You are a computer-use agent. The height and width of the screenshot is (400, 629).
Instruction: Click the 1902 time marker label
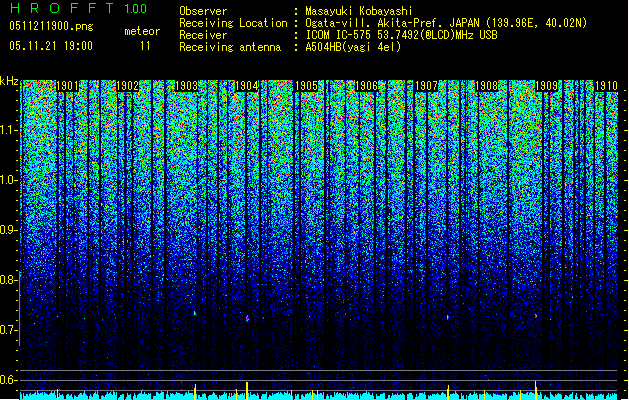[x=127, y=86]
